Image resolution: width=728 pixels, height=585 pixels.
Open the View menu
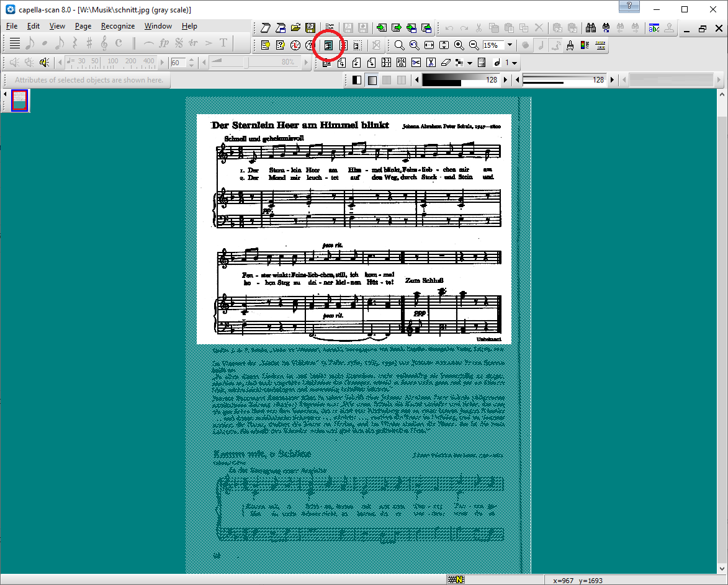coord(57,26)
